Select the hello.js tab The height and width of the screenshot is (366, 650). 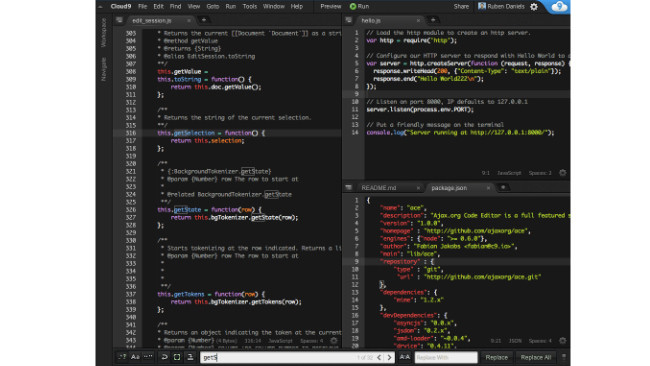371,20
